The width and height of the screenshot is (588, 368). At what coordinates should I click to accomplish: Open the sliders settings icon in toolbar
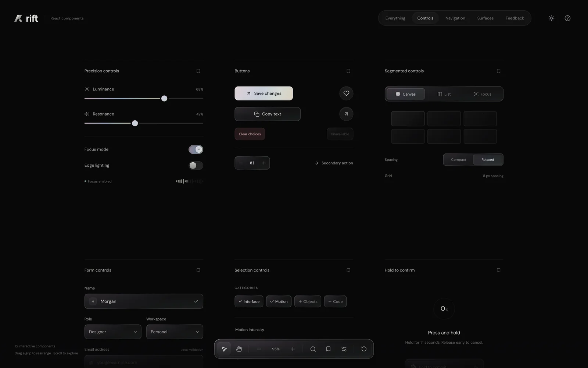pos(344,349)
